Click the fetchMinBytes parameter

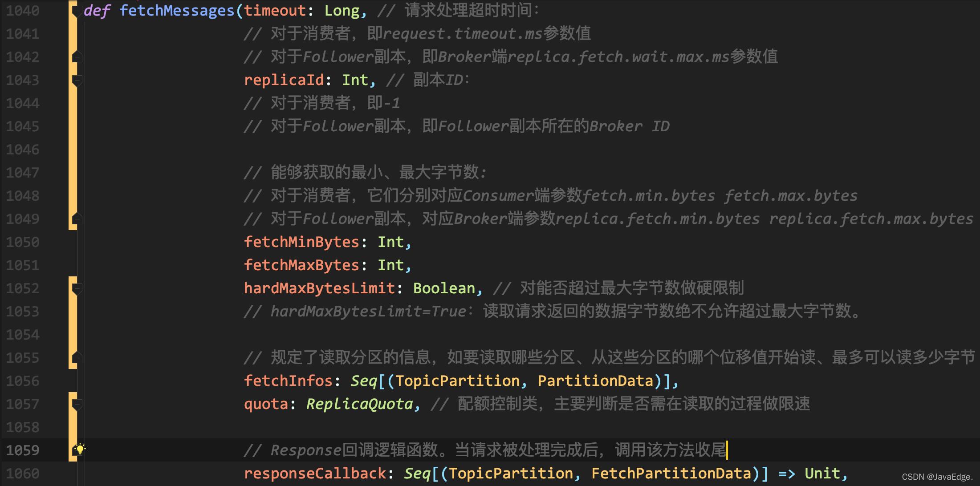(301, 242)
